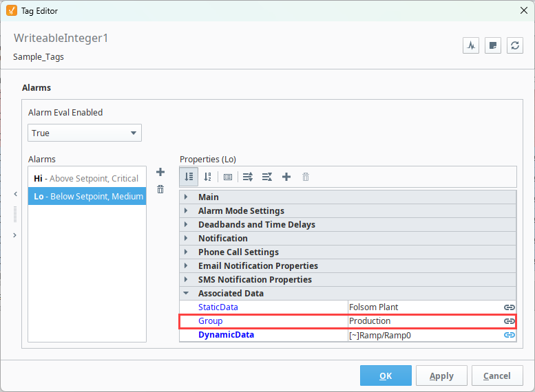Expand all property categories

pyautogui.click(x=248, y=177)
